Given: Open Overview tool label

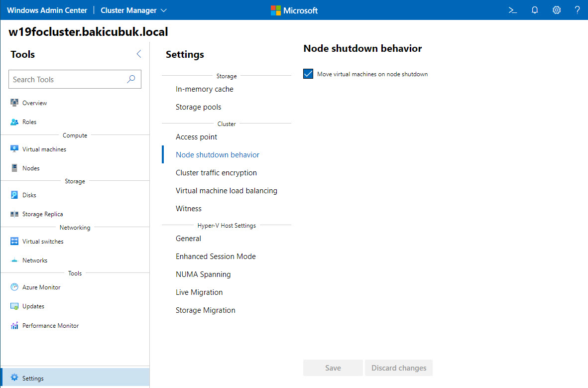Looking at the screenshot, I should pyautogui.click(x=34, y=103).
